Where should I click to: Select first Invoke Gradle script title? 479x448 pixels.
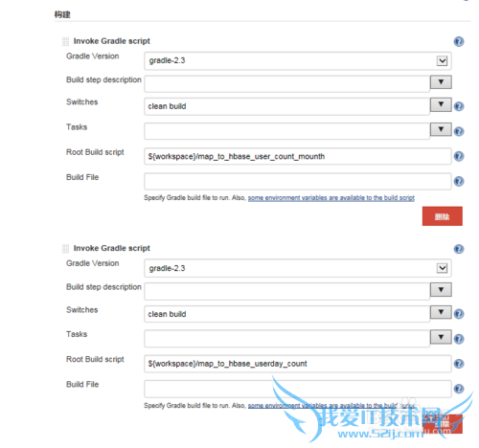(112, 41)
